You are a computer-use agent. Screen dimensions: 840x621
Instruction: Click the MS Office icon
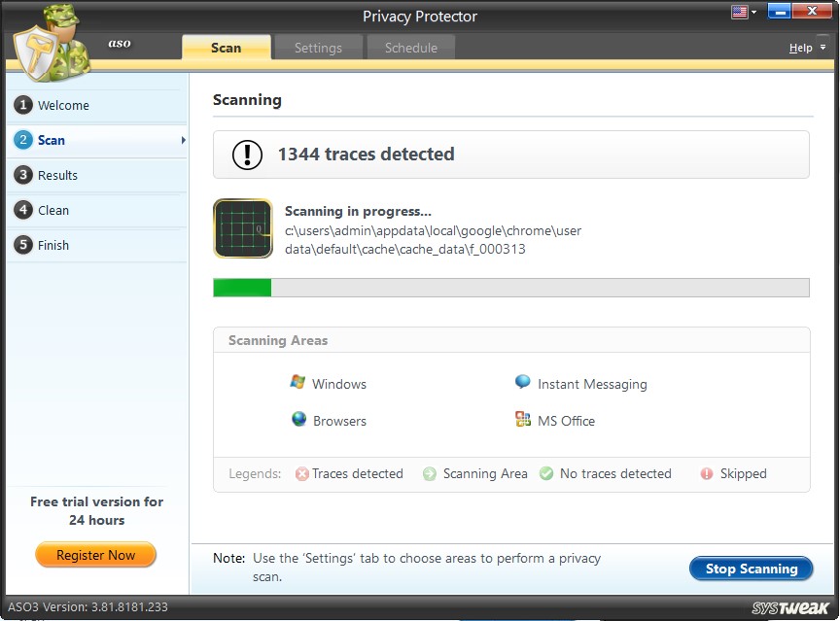522,420
